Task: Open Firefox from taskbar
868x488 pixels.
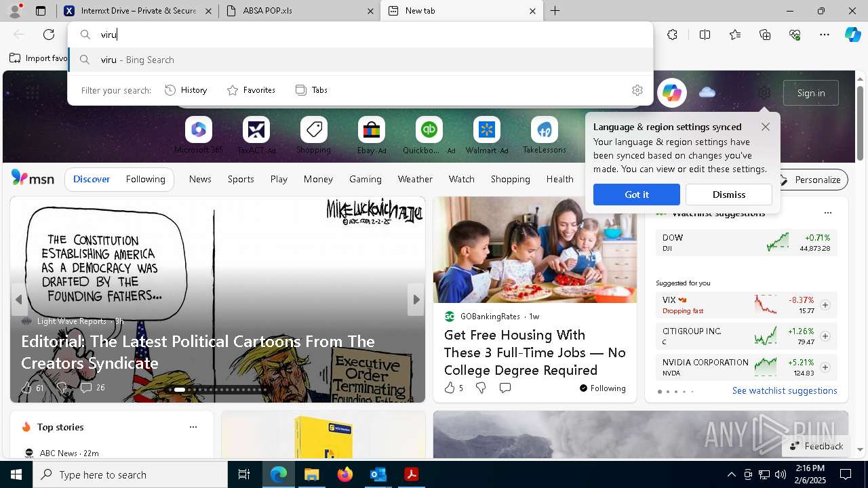Action: coord(345,474)
